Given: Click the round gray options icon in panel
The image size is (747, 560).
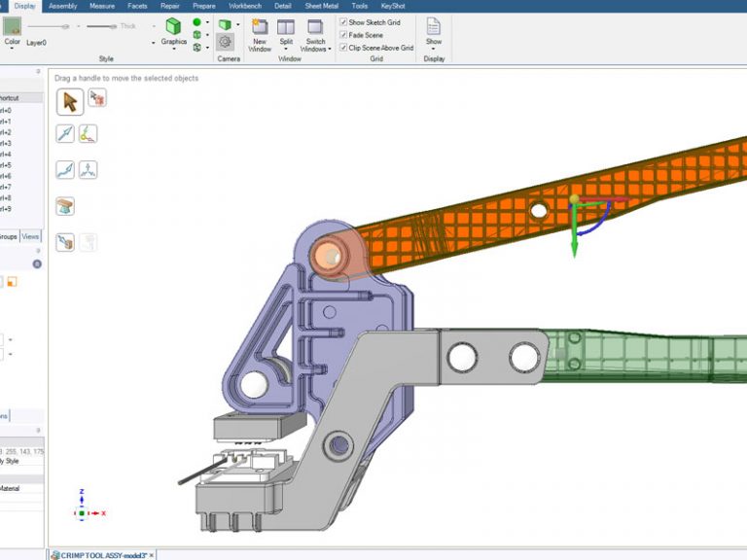Looking at the screenshot, I should [37, 263].
